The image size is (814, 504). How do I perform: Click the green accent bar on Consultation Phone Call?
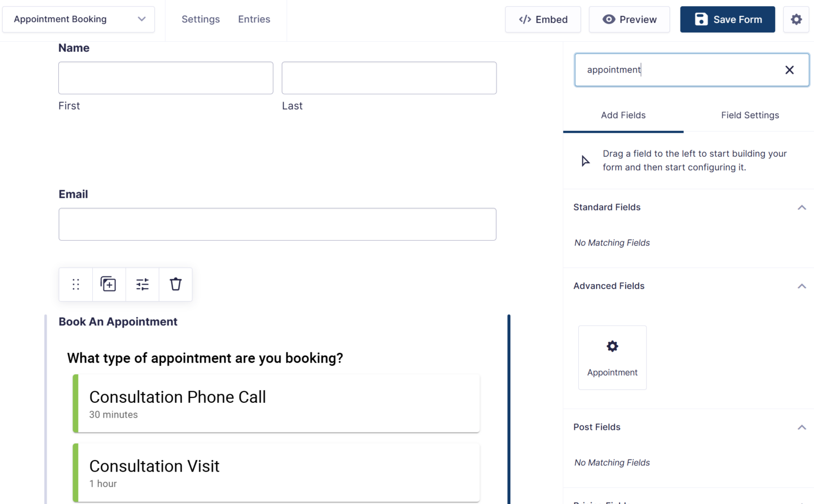click(x=75, y=403)
